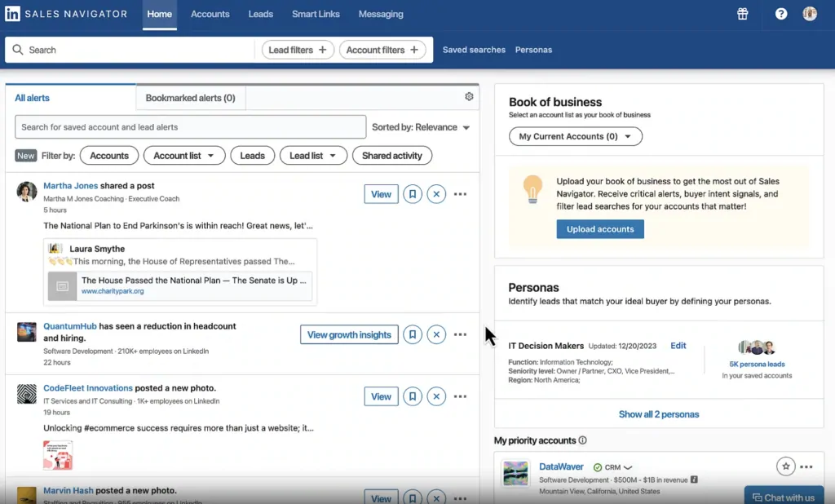Click the DataWaver revenue info icon

click(x=694, y=480)
